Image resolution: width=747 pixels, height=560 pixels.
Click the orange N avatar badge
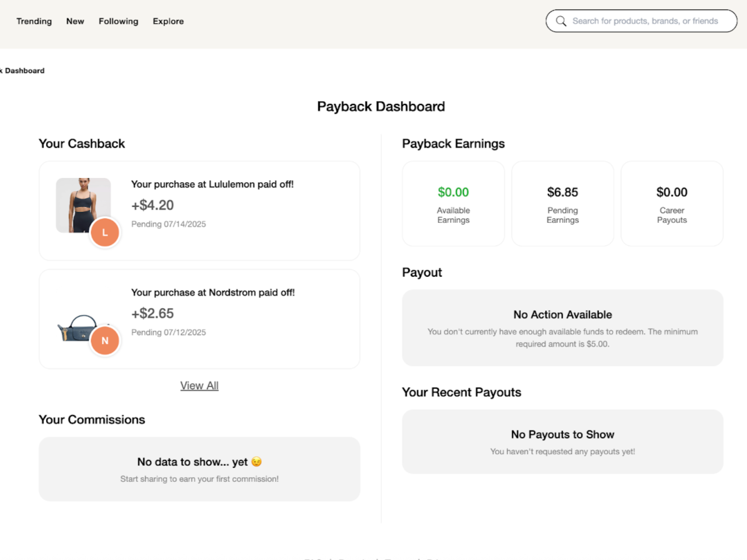[x=105, y=340]
